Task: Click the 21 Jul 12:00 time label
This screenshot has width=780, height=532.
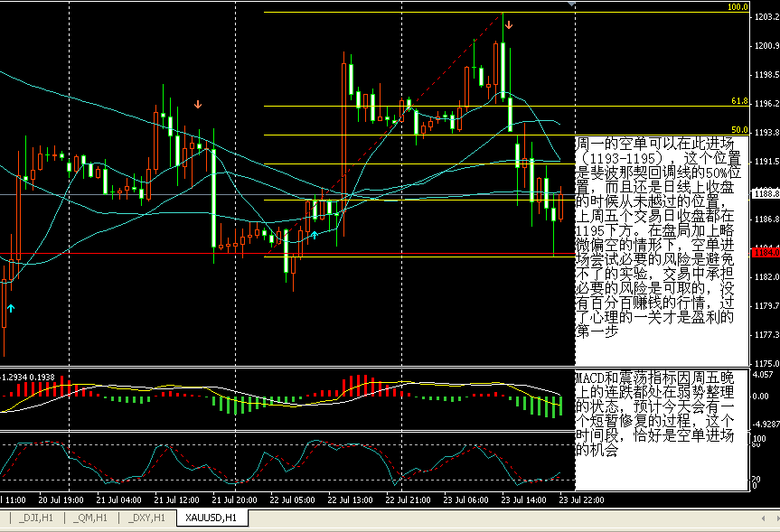Action: click(176, 499)
